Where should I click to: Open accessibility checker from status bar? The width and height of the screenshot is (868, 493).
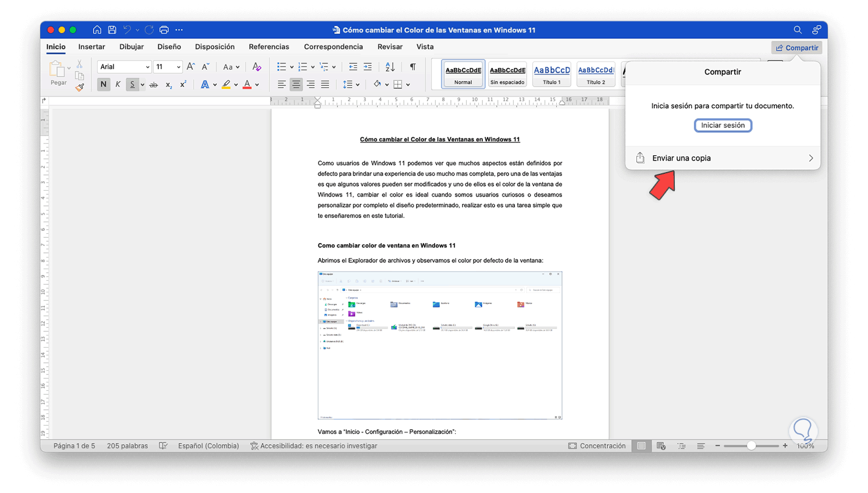pyautogui.click(x=314, y=446)
